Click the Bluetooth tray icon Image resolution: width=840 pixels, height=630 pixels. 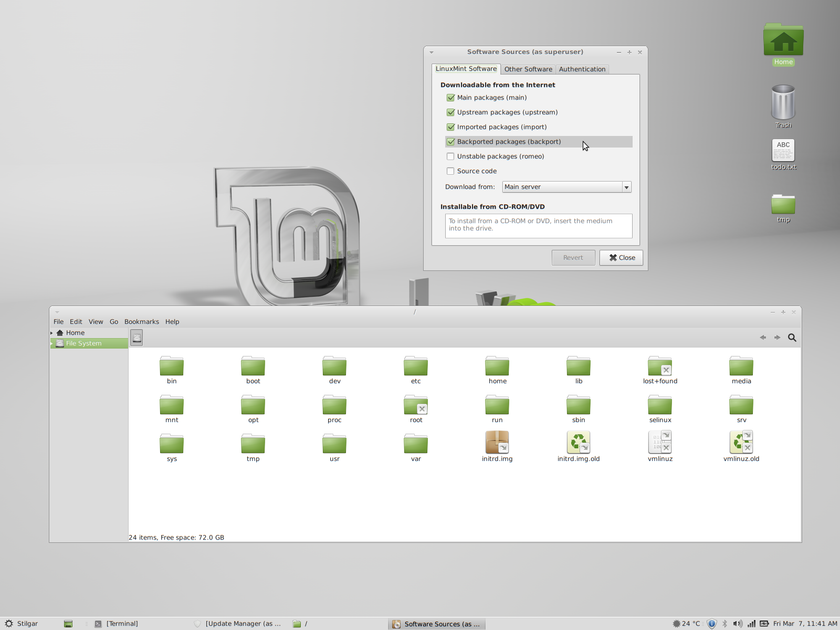point(724,624)
